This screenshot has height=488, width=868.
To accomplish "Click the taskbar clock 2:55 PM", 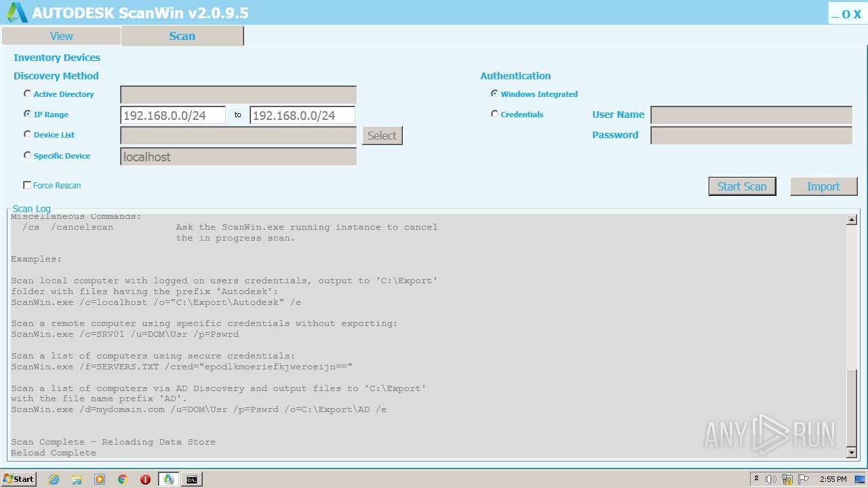I will pyautogui.click(x=833, y=479).
